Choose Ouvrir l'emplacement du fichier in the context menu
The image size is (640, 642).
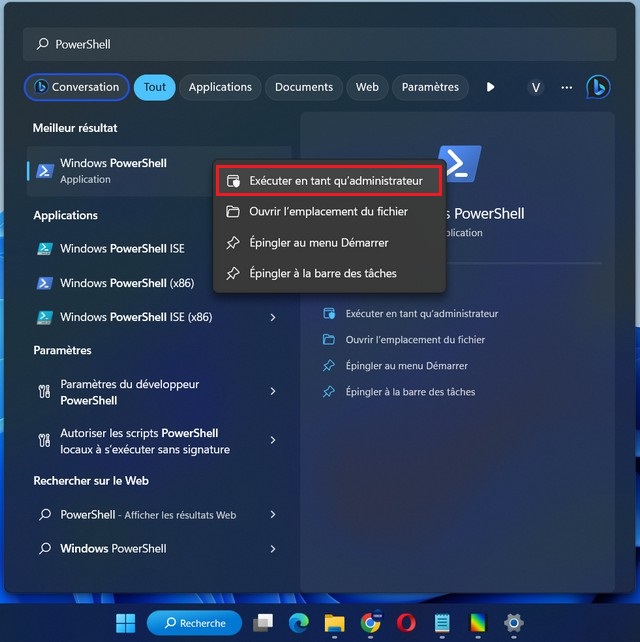click(x=329, y=212)
